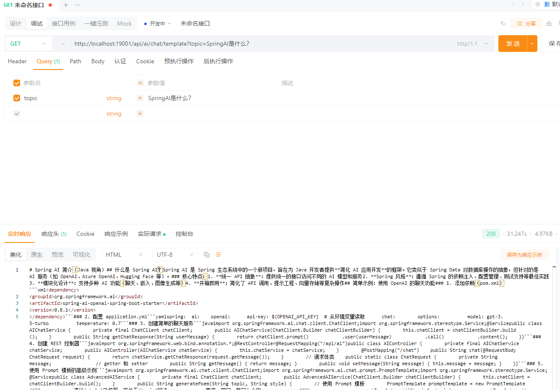The width and height of the screenshot is (560, 392).
Task: Switch to the Body tab
Action: click(98, 61)
